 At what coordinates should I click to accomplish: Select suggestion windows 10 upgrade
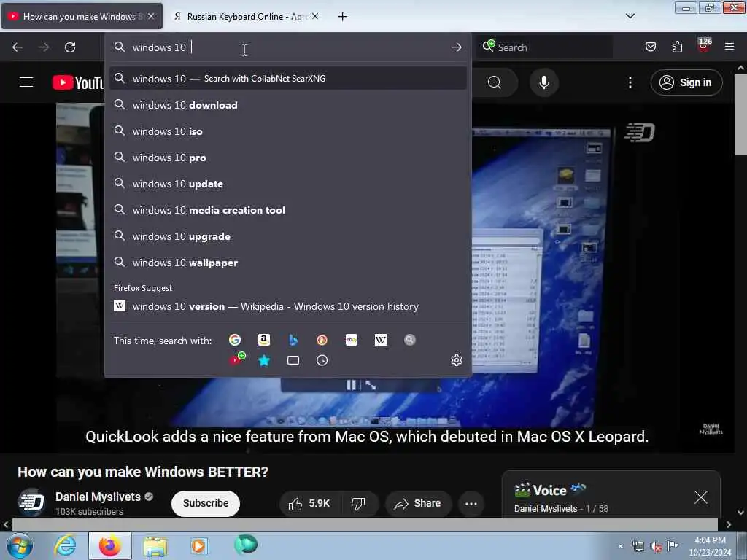(287, 236)
